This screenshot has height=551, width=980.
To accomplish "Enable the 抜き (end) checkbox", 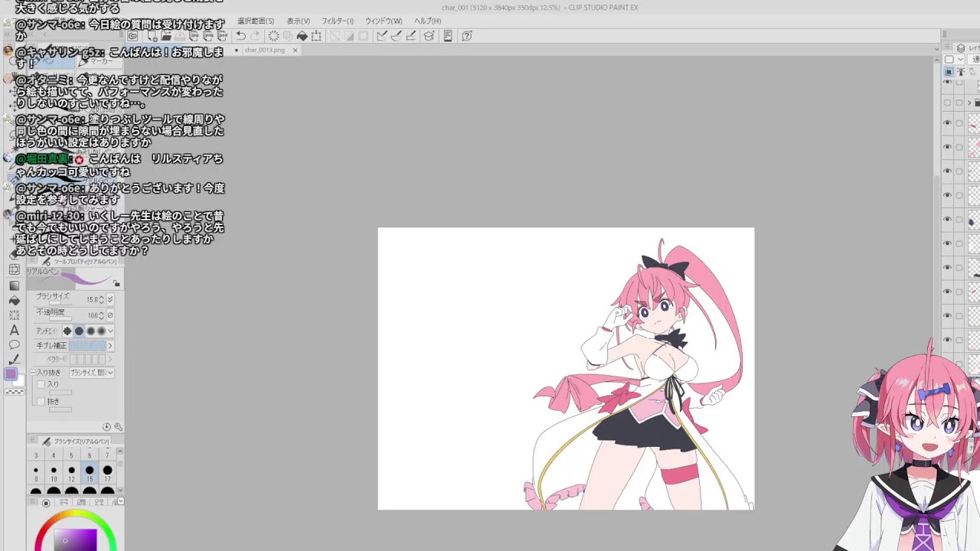I will [41, 402].
